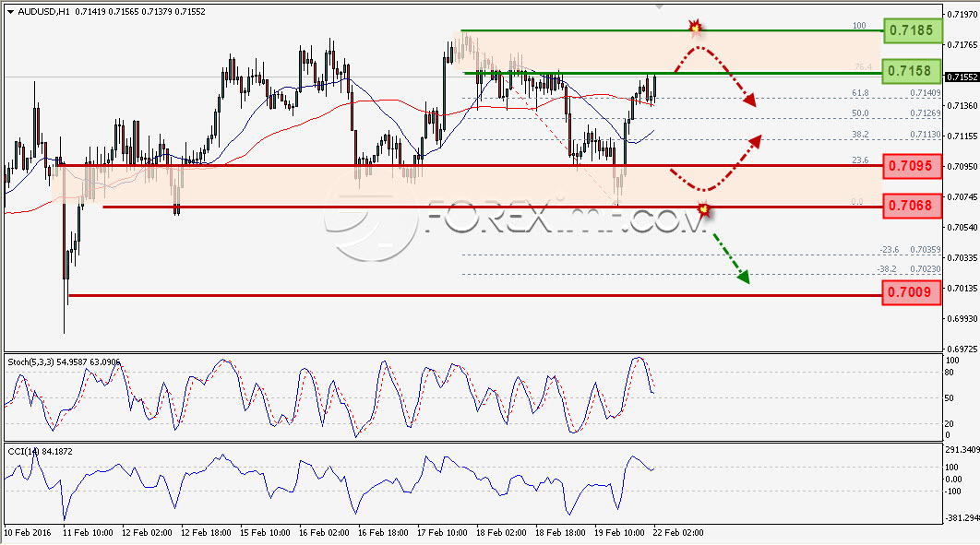Click the black 0.71552 current price tag

(962, 77)
